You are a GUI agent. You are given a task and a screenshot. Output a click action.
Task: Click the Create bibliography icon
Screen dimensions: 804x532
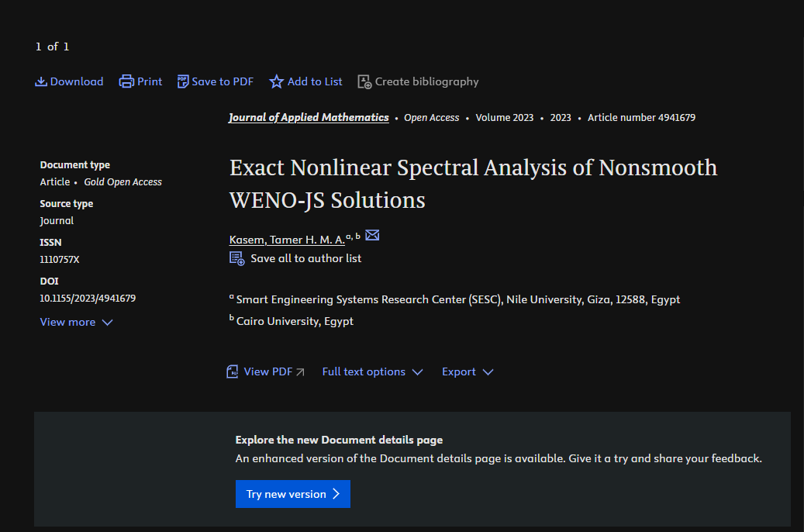[x=364, y=81]
